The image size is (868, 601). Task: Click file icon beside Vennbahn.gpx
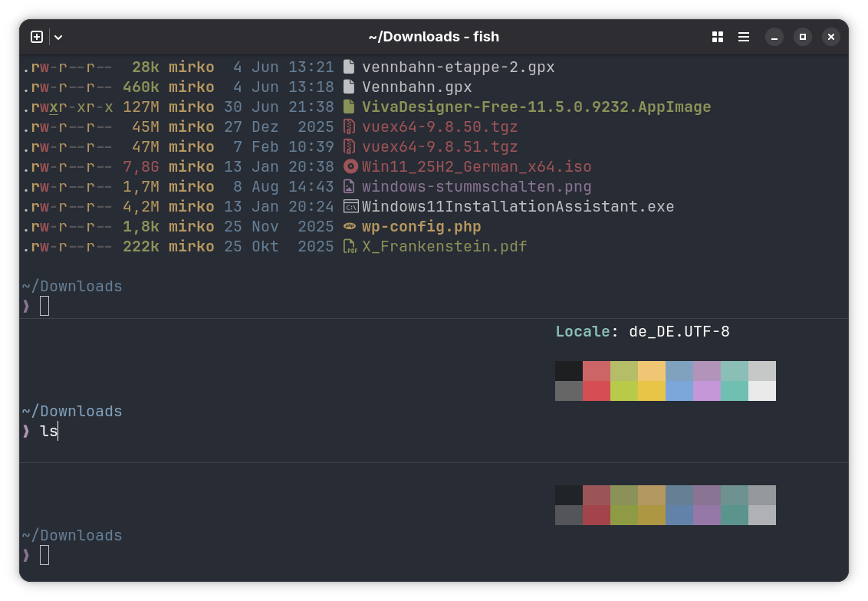point(349,87)
